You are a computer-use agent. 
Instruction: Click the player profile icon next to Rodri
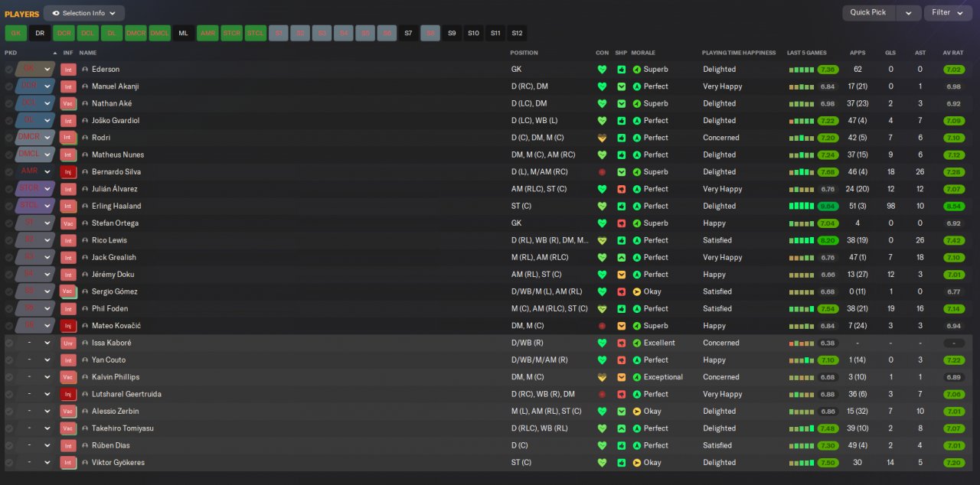click(x=85, y=138)
